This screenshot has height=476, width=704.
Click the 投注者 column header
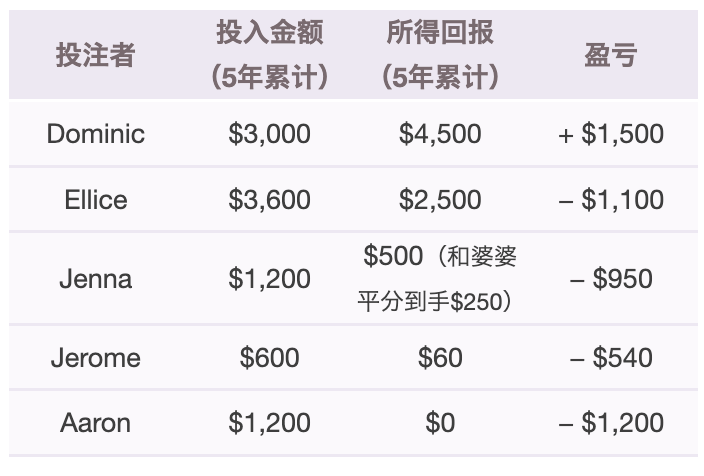pos(96,56)
